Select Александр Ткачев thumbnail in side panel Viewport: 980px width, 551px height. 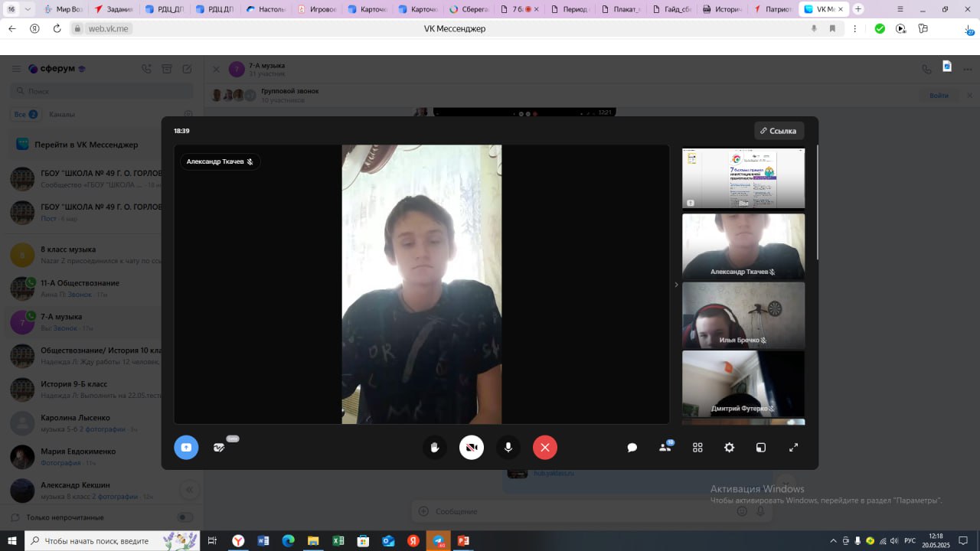click(743, 246)
